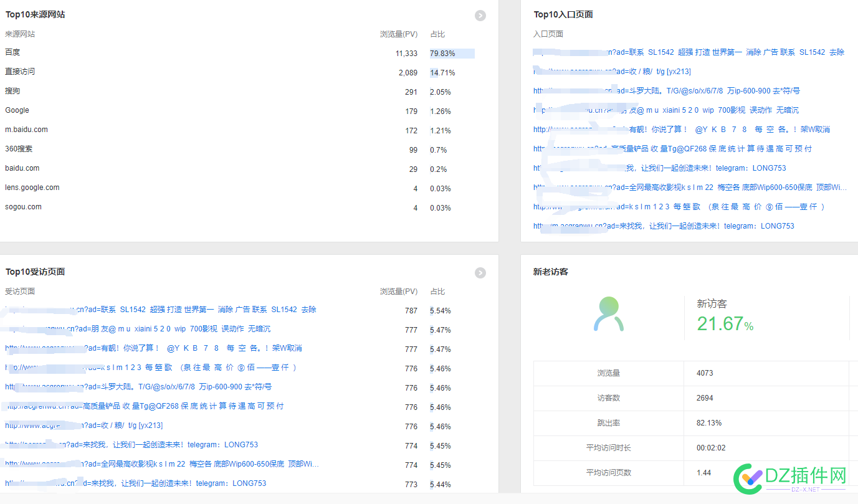Click the 5.54% share value

(441, 311)
